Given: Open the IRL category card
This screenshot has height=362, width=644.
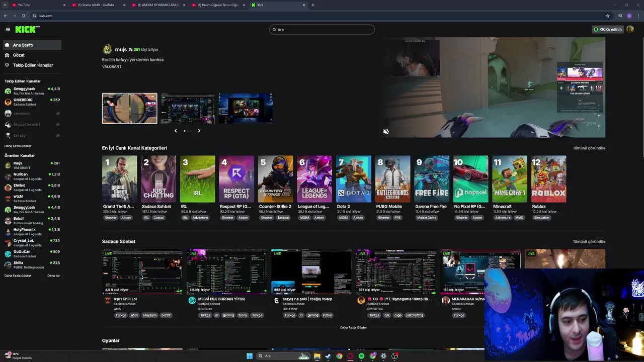Looking at the screenshot, I should [198, 179].
